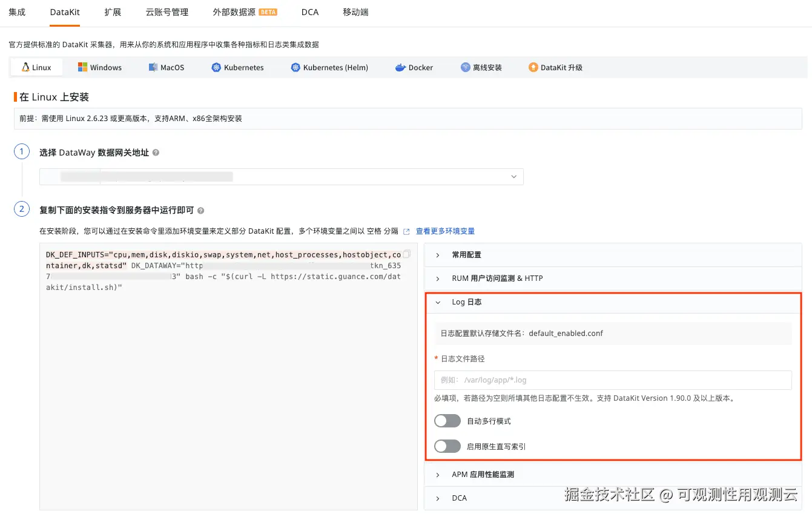This screenshot has width=812, height=517.
Task: Open the 查看更多环境变量 link
Action: 445,231
